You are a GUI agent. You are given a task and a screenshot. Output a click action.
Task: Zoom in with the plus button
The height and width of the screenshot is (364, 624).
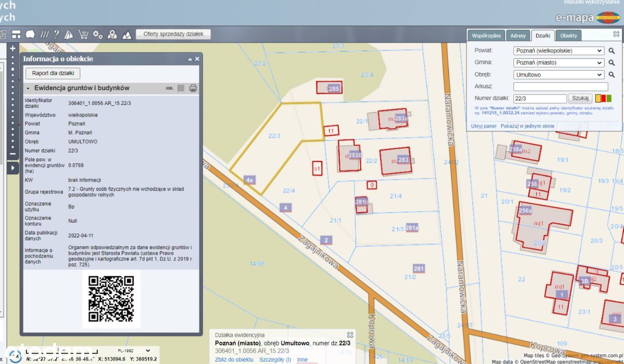click(13, 48)
